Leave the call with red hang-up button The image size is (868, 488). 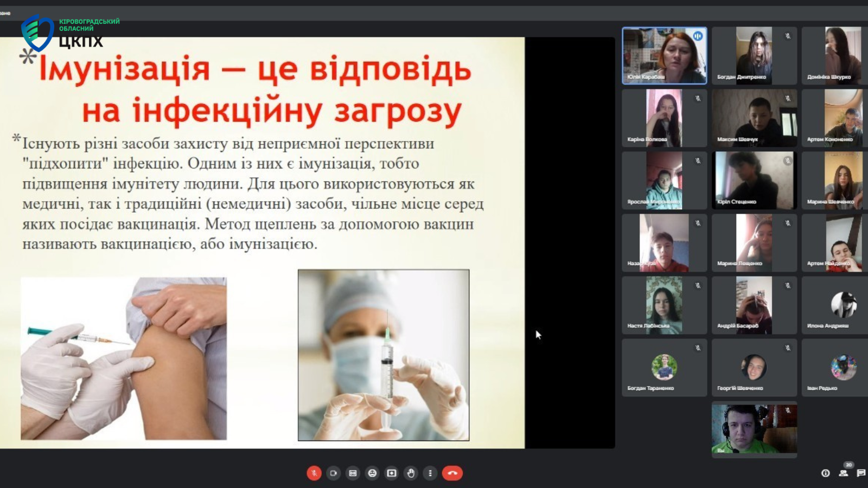452,473
